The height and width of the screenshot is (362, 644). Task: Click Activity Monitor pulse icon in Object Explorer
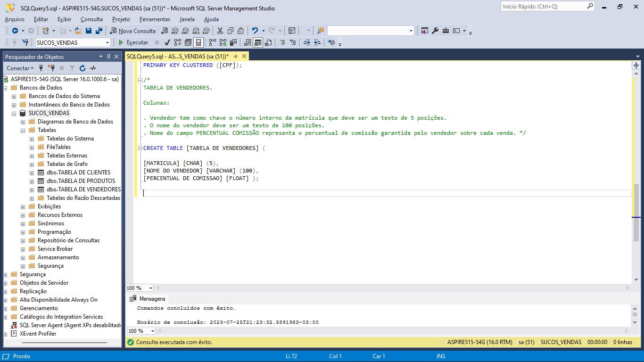pos(93,68)
